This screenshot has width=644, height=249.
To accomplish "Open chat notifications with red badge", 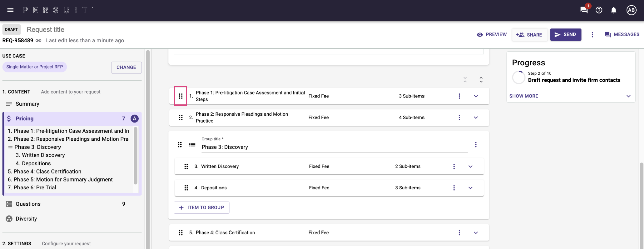I will click(585, 9).
